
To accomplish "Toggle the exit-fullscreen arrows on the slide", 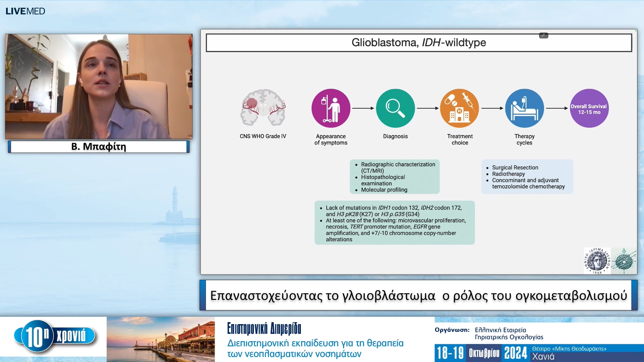I will tap(543, 35).
